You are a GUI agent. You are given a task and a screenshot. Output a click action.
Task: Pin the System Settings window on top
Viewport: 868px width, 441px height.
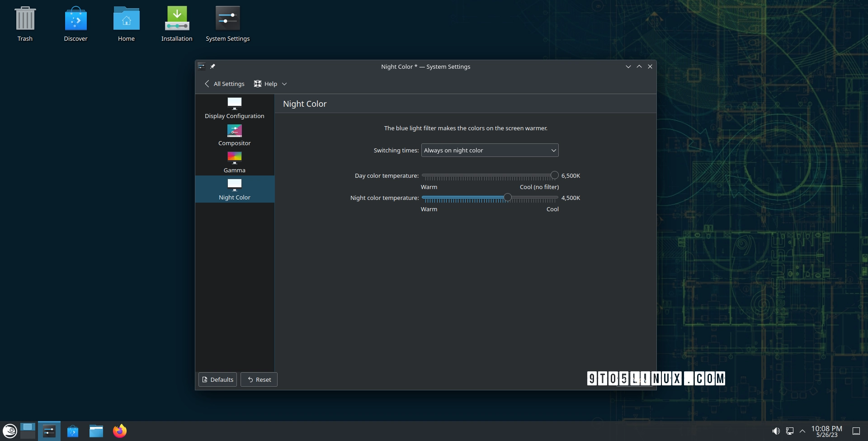pyautogui.click(x=212, y=66)
